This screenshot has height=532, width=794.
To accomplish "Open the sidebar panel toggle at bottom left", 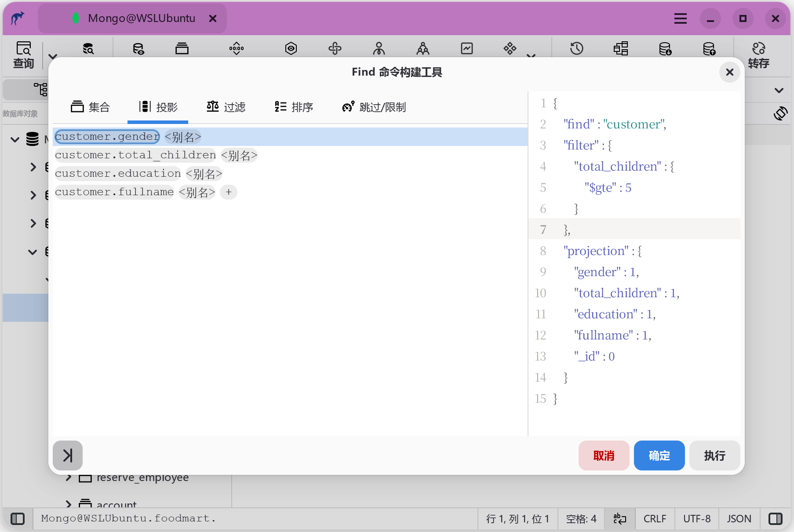I will tap(18, 519).
